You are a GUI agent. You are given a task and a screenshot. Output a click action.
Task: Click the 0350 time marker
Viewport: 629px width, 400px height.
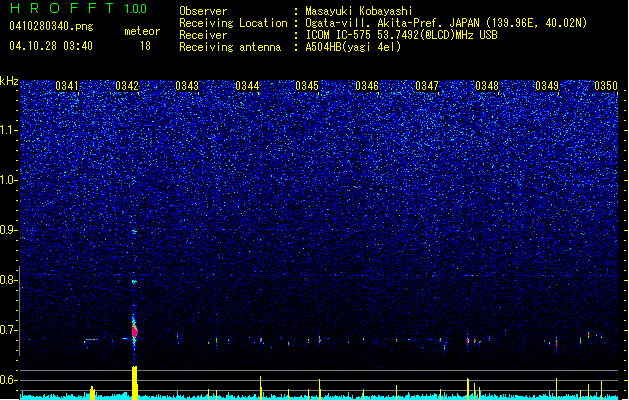606,86
